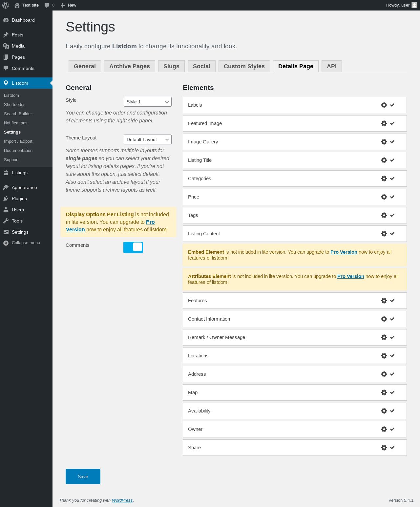420x507 pixels.
Task: Toggle the Owner element checkmark
Action: tap(392, 429)
